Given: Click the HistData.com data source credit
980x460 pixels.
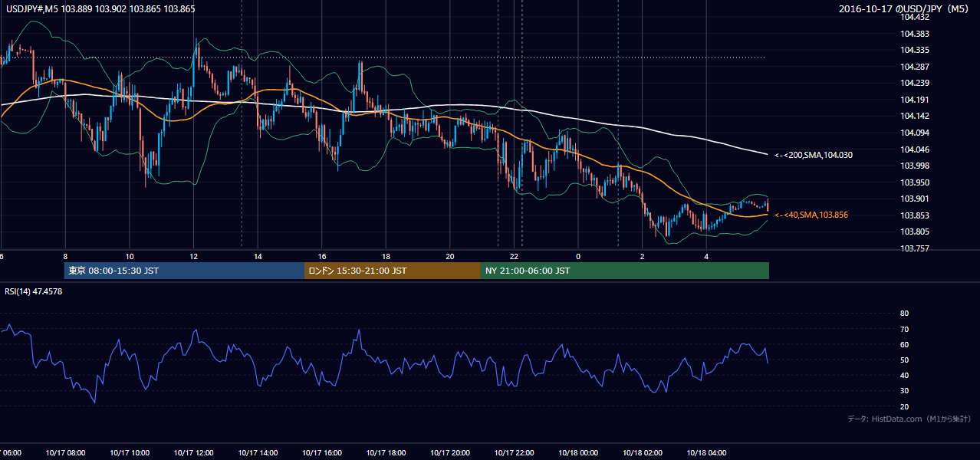Looking at the screenshot, I should pos(909,419).
